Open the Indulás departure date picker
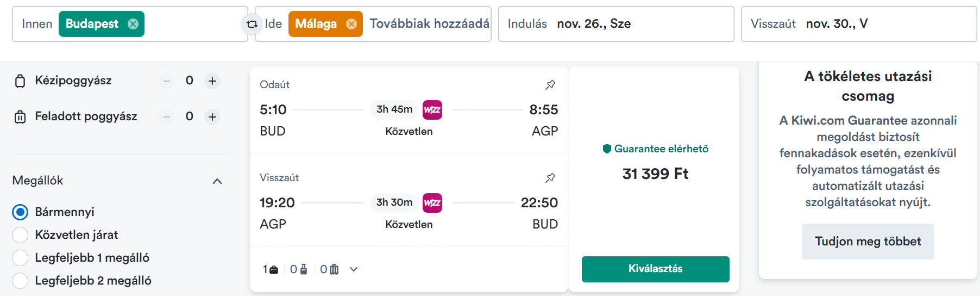This screenshot has height=296, width=980. tap(616, 24)
